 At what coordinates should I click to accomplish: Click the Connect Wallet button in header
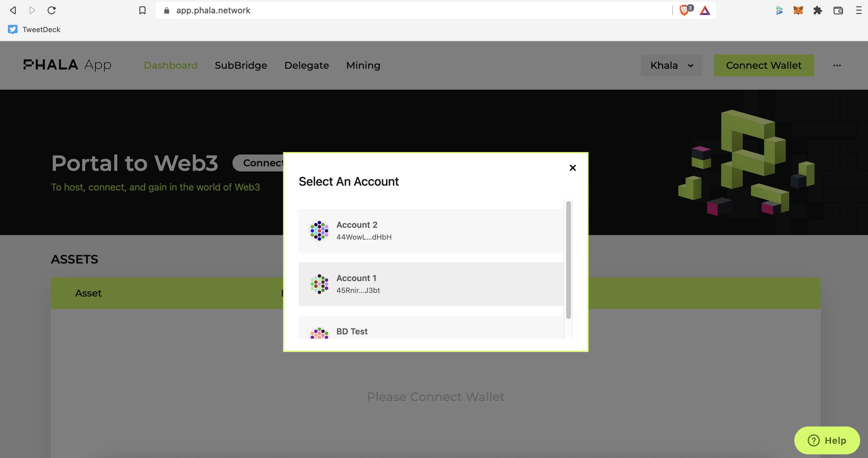coord(763,65)
